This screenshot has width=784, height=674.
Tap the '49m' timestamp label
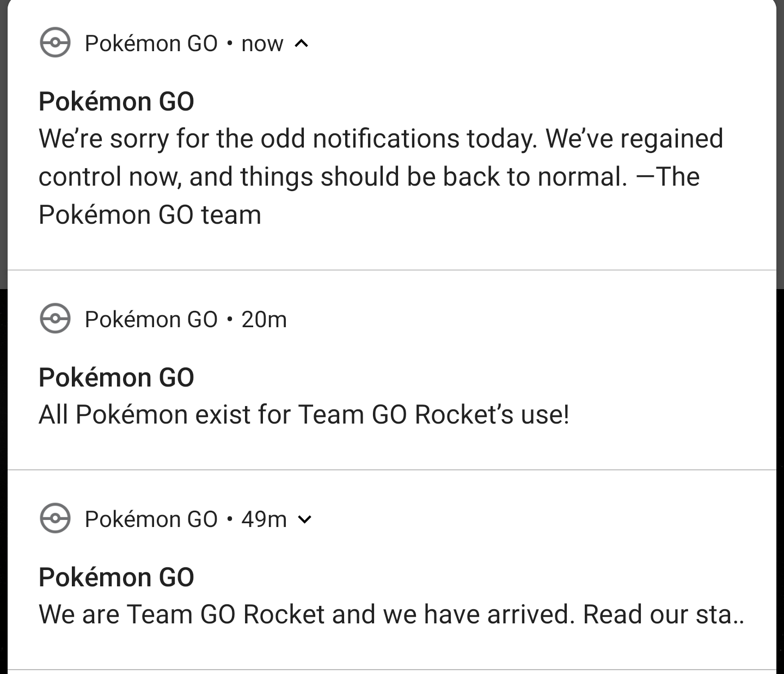[264, 519]
